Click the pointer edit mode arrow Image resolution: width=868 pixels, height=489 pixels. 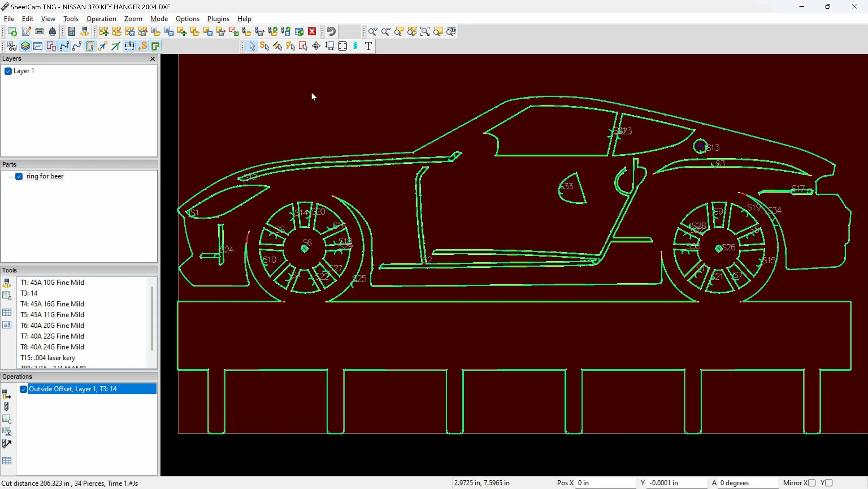252,46
